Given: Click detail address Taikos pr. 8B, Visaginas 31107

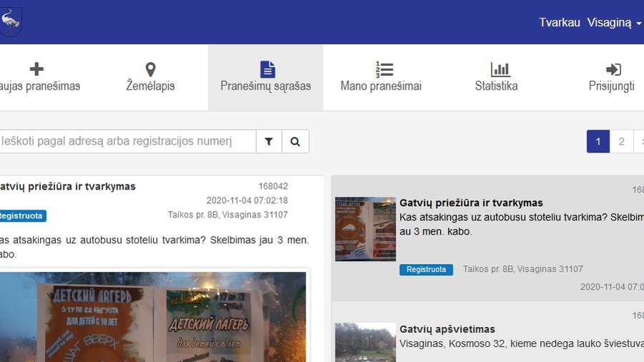Looking at the screenshot, I should [228, 215].
